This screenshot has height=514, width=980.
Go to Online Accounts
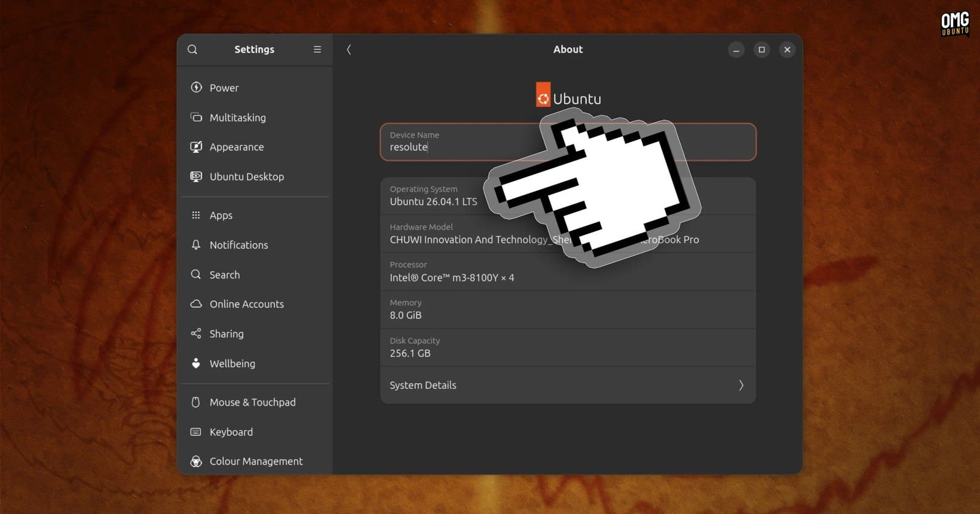coord(255,304)
